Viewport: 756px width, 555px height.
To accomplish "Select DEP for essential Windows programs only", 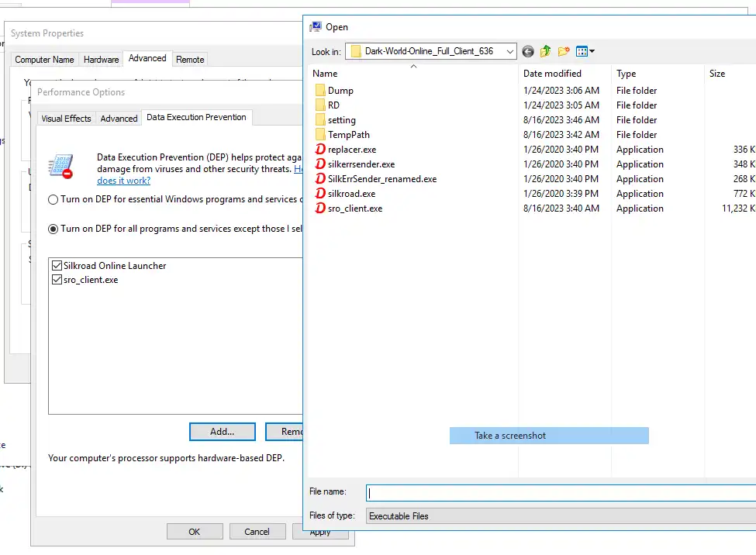I will pos(53,200).
